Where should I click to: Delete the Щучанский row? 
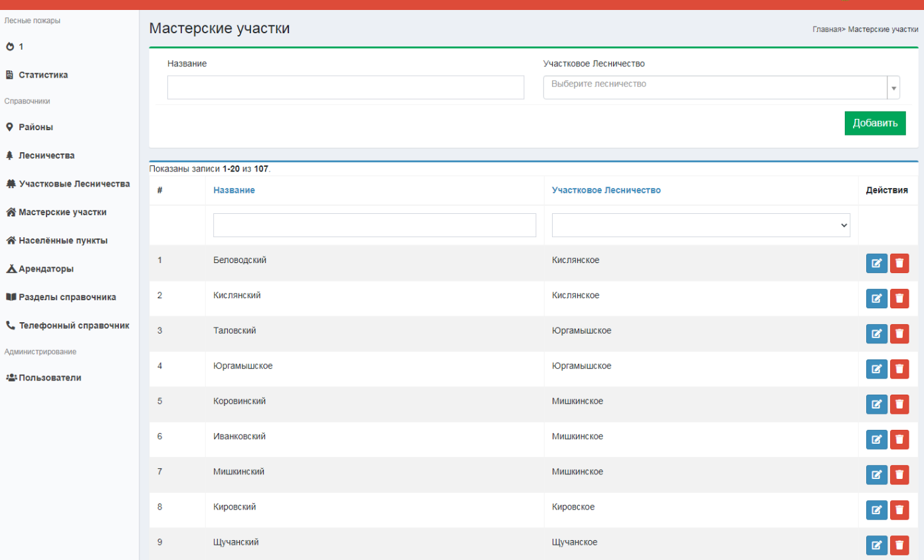click(x=899, y=545)
